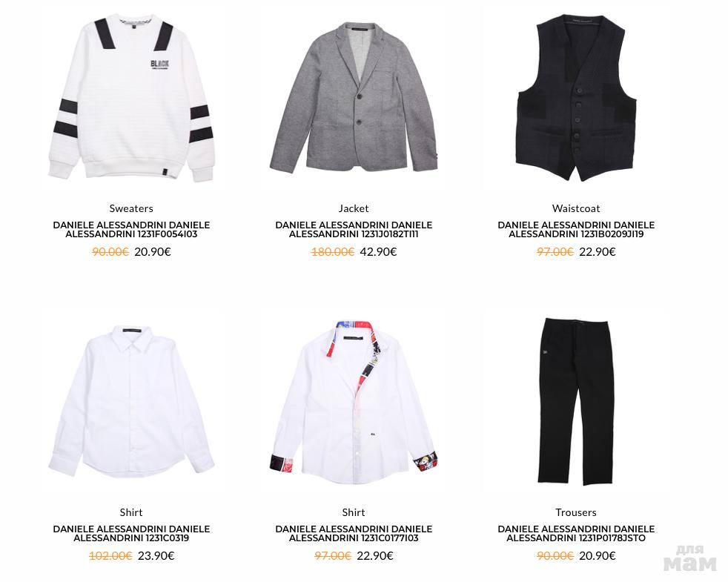Click the 42.90€ jacket sale price

pyautogui.click(x=378, y=252)
